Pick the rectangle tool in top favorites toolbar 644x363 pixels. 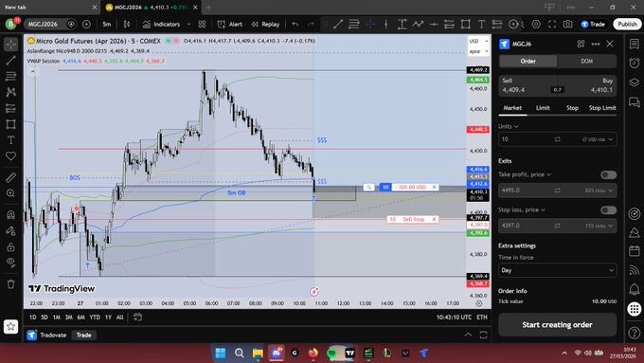pyautogui.click(x=465, y=25)
